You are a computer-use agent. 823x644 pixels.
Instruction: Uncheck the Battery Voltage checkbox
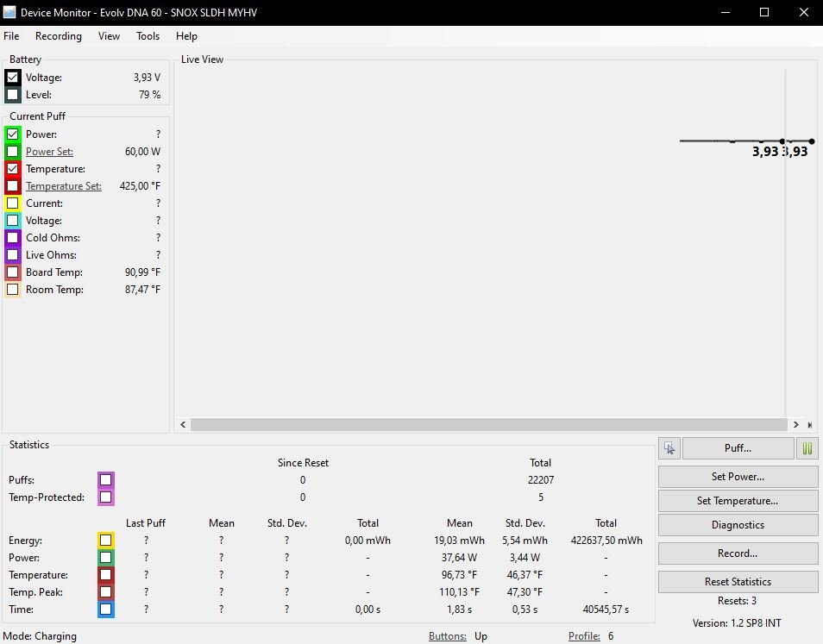pyautogui.click(x=13, y=78)
